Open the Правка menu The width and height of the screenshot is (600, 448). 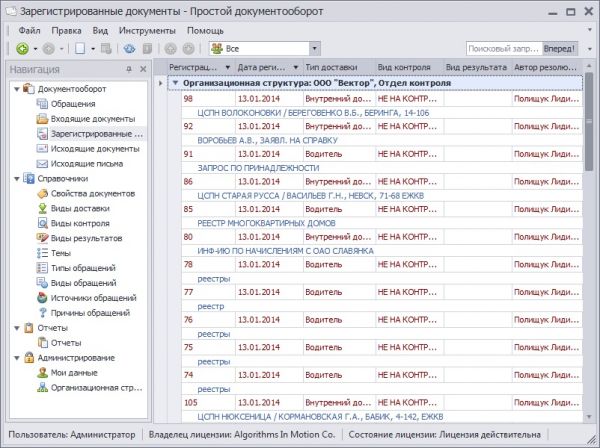click(x=66, y=30)
